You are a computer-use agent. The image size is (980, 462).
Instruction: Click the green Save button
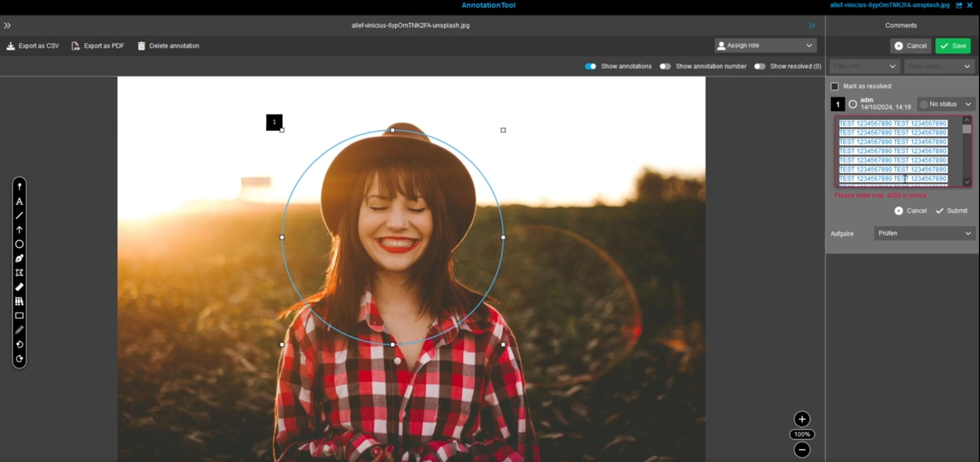pyautogui.click(x=953, y=46)
